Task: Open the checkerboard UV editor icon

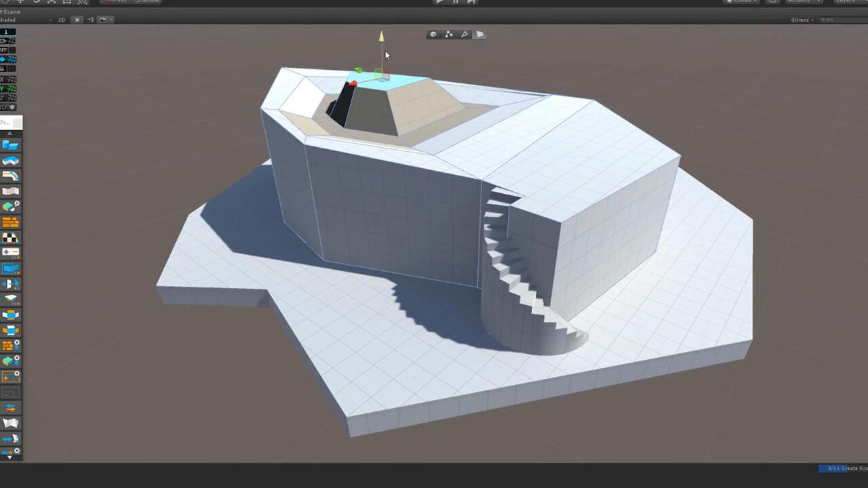Action: point(11,238)
